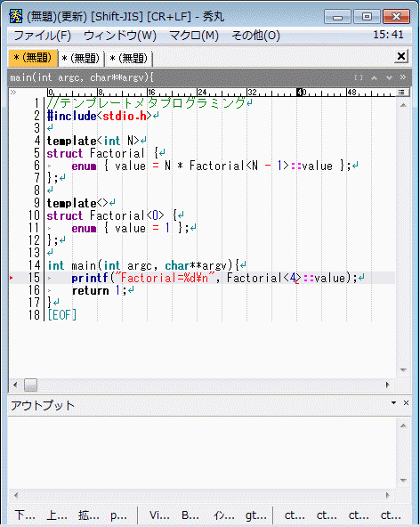
Task: Click 'enum { value = 1 };' on line 11
Action: pos(131,228)
